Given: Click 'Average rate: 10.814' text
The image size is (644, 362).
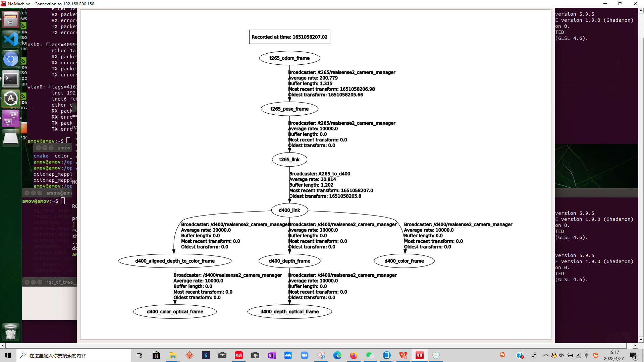Looking at the screenshot, I should 312,179.
